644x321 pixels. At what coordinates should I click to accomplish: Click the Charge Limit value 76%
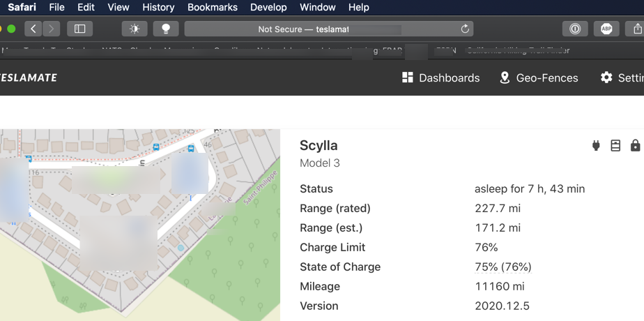[486, 248]
